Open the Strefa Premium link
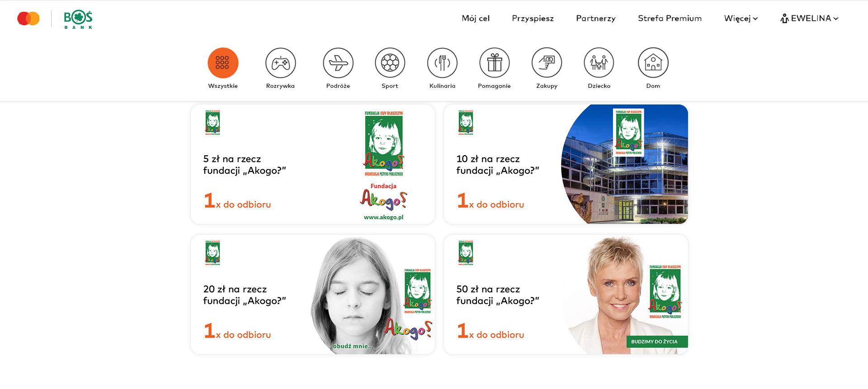The width and height of the screenshot is (868, 389). pos(670,19)
